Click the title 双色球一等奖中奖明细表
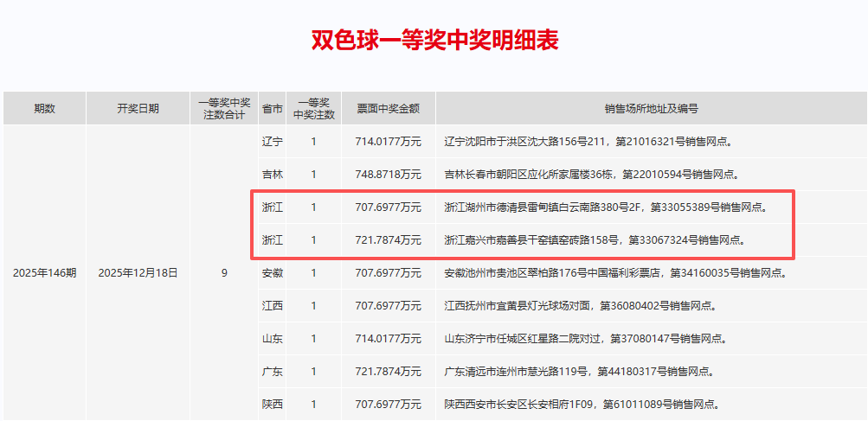This screenshot has width=868, height=421. (434, 40)
